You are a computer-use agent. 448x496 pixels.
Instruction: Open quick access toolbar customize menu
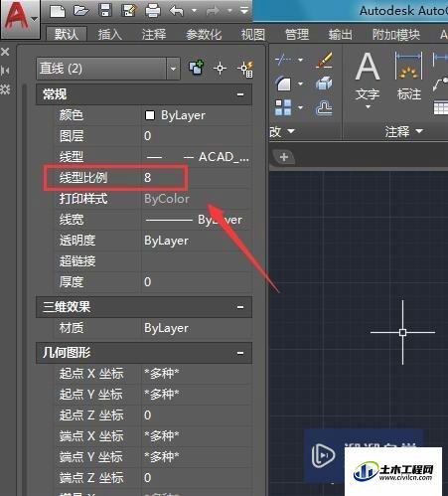pos(244,11)
